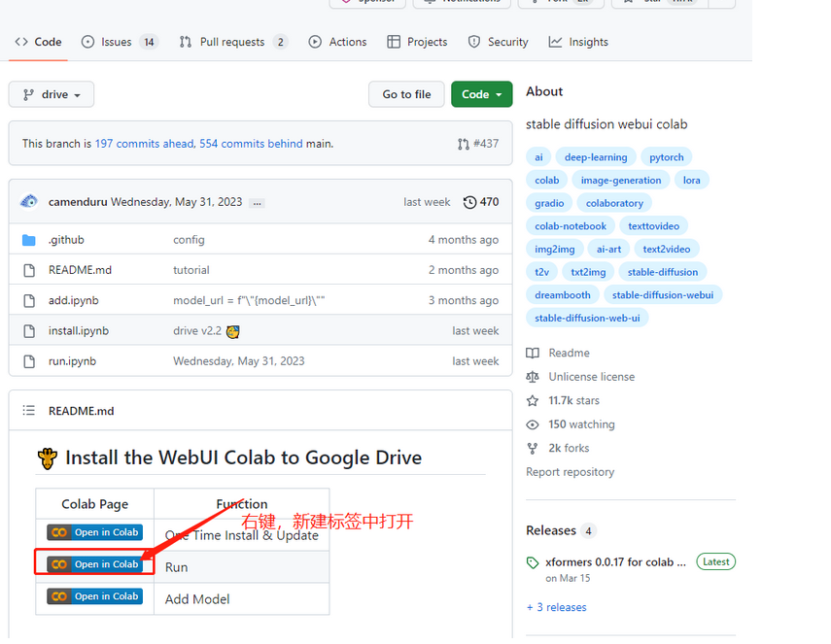Open the Unlicense license link
831x644 pixels.
click(x=580, y=377)
